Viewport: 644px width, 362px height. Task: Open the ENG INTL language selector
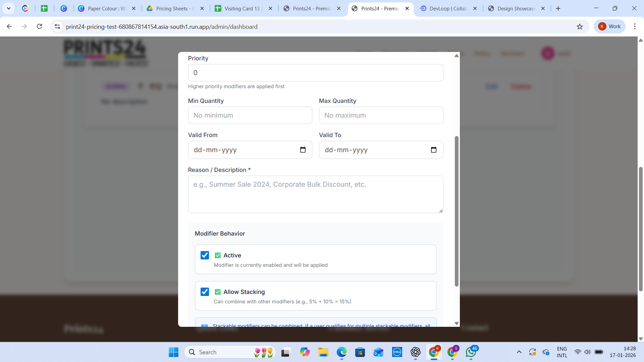[561, 352]
